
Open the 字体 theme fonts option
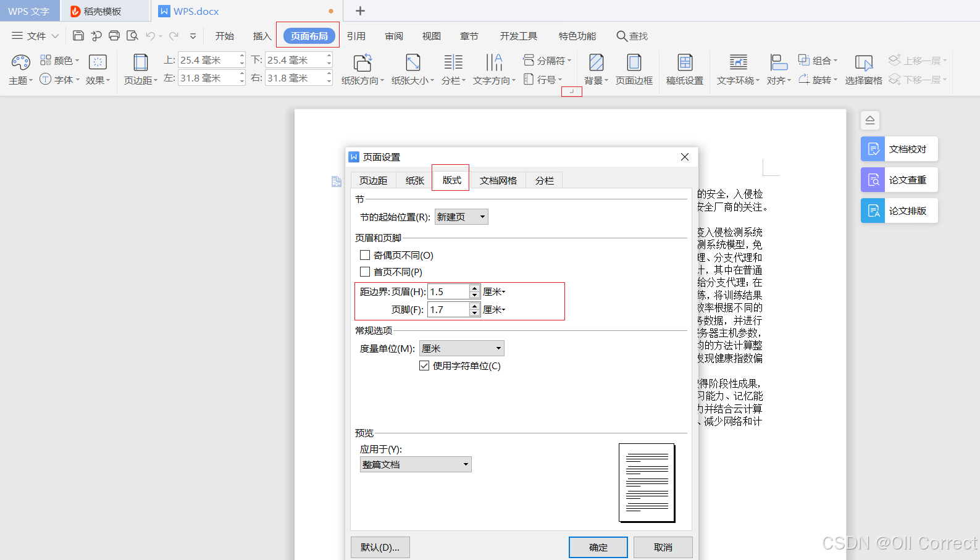point(60,79)
